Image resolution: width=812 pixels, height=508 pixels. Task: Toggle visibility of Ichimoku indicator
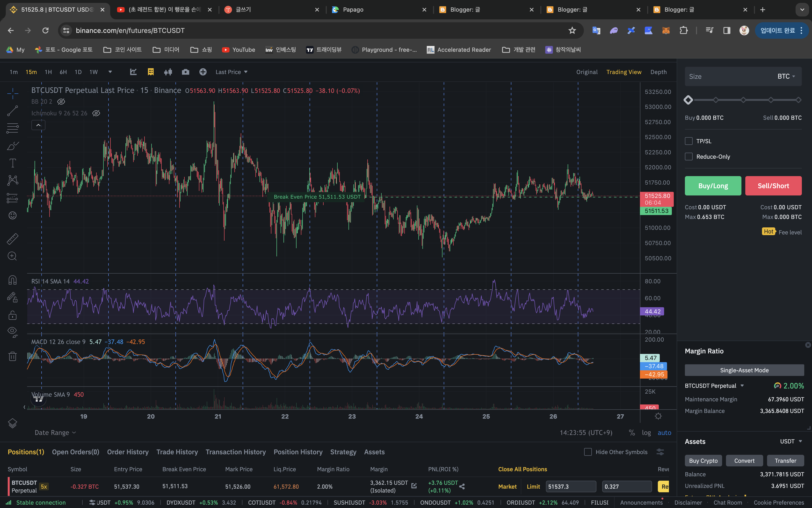point(96,113)
